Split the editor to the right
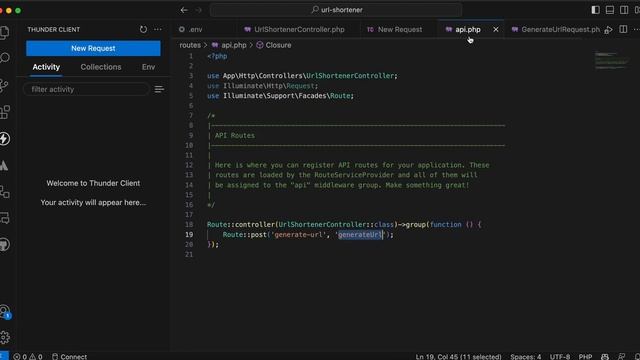The width and height of the screenshot is (640, 360). [x=623, y=29]
